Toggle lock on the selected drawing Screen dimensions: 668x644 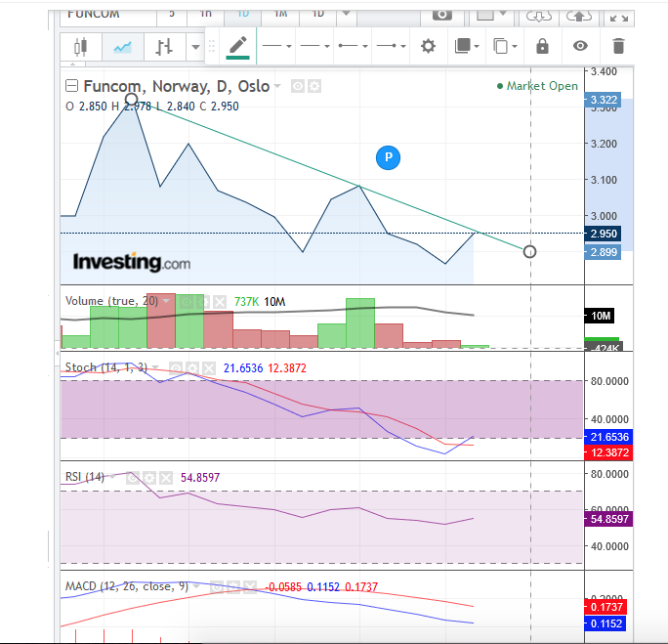[x=541, y=46]
